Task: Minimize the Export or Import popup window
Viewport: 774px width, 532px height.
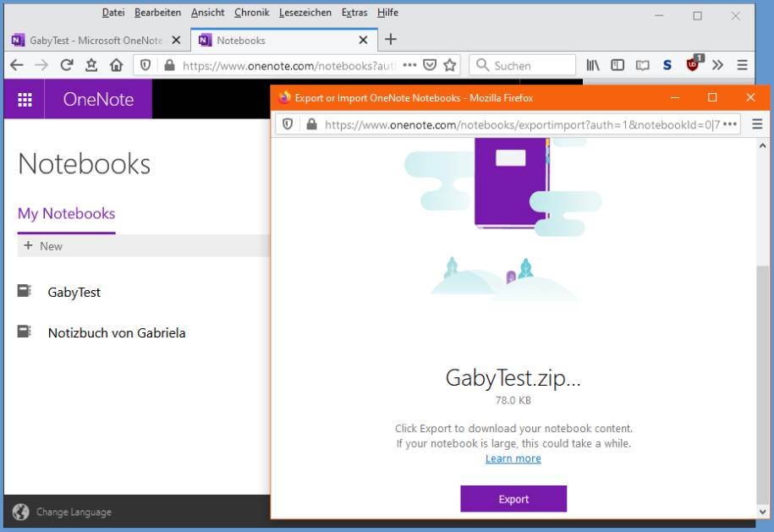Action: 675,98
